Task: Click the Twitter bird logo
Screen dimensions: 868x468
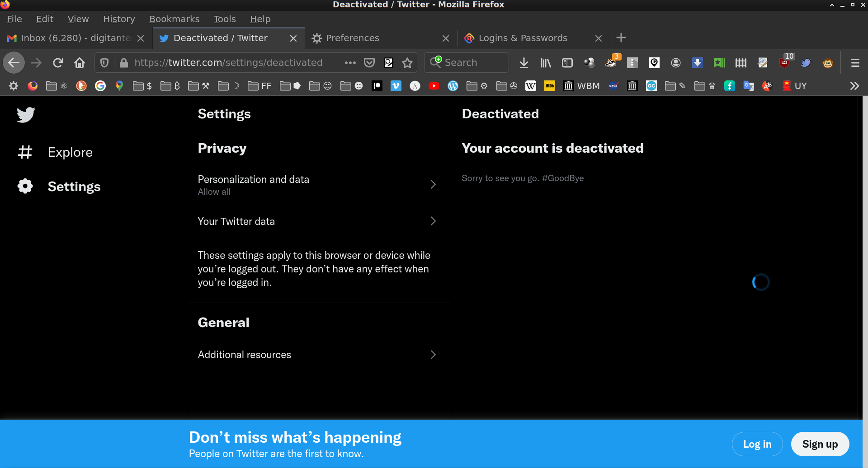Action: 26,115
